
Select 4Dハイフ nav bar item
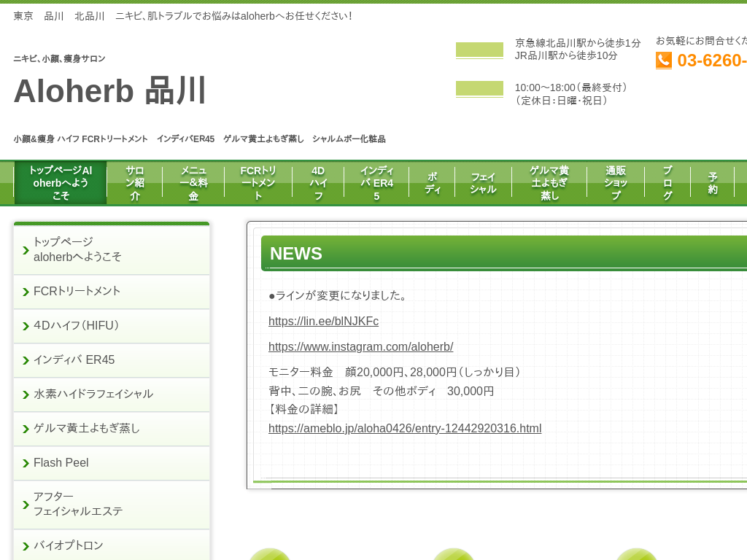click(x=318, y=183)
